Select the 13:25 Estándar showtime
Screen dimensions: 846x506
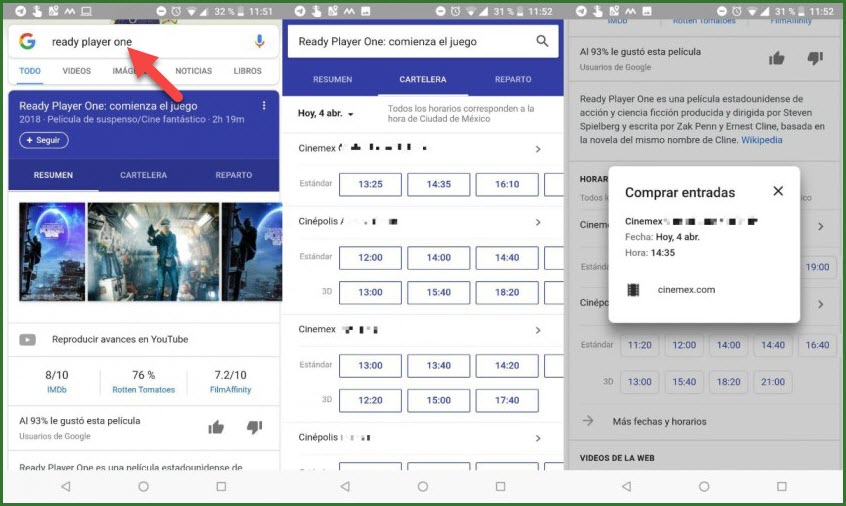(370, 184)
